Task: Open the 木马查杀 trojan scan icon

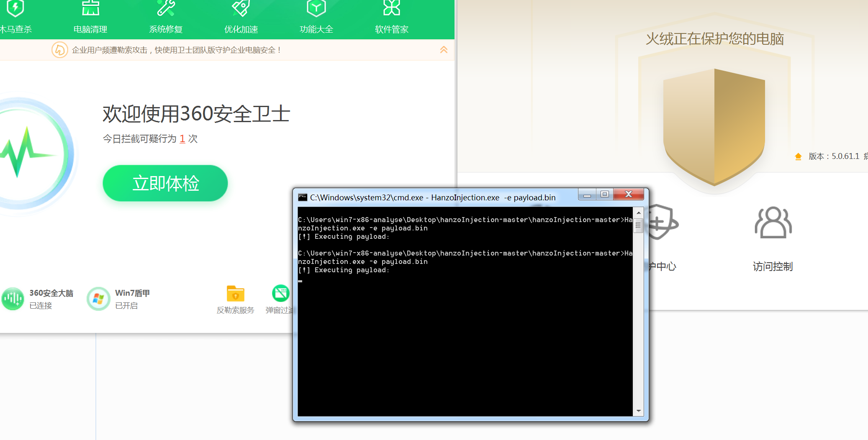Action: [x=15, y=8]
